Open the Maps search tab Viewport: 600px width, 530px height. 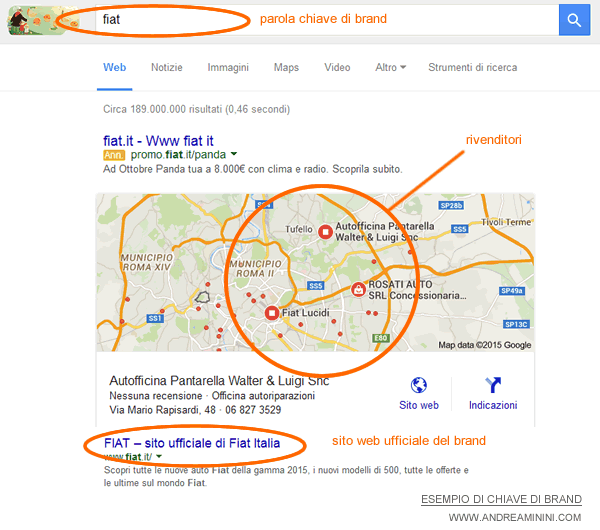(286, 67)
